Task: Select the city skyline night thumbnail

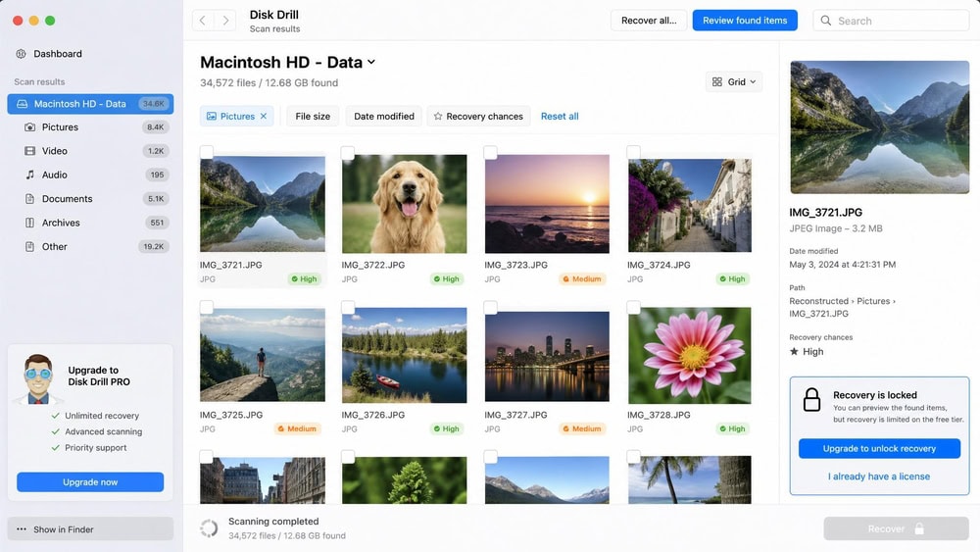Action: 547,356
